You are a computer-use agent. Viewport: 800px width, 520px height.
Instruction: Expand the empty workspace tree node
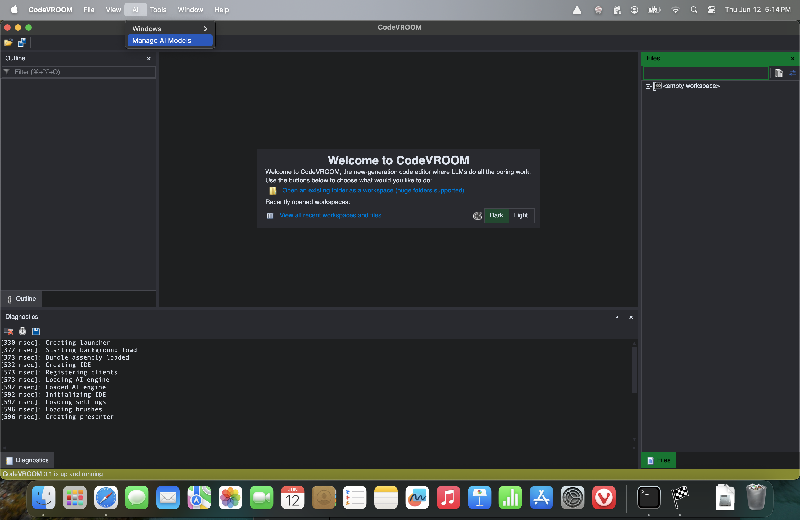click(x=649, y=86)
